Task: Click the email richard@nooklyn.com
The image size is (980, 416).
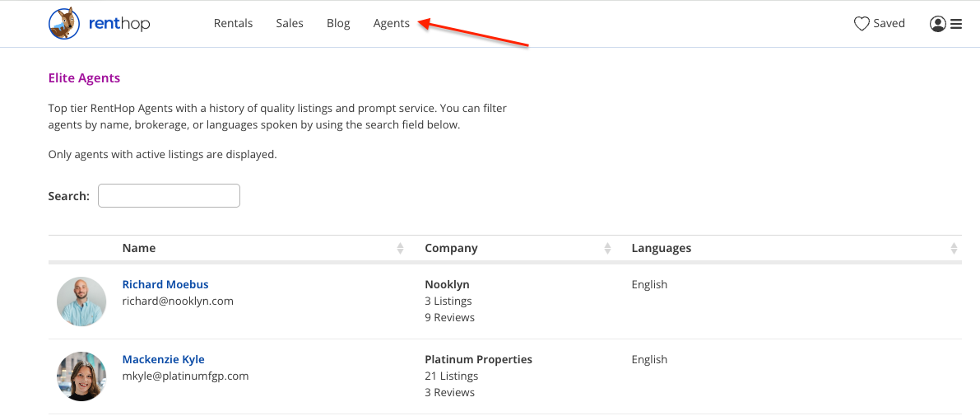Action: pos(178,301)
